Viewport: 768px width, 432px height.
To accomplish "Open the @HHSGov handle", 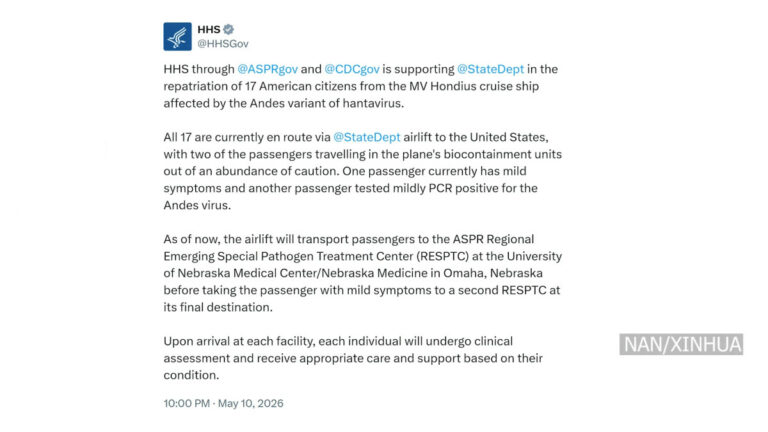I will (x=223, y=44).
